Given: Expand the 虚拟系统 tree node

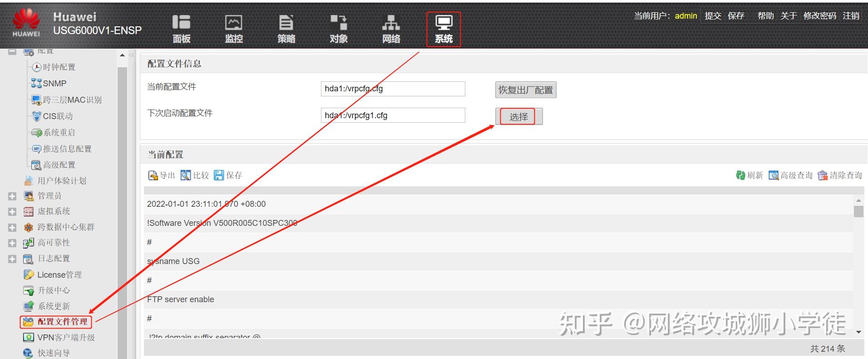Looking at the screenshot, I should 12,212.
